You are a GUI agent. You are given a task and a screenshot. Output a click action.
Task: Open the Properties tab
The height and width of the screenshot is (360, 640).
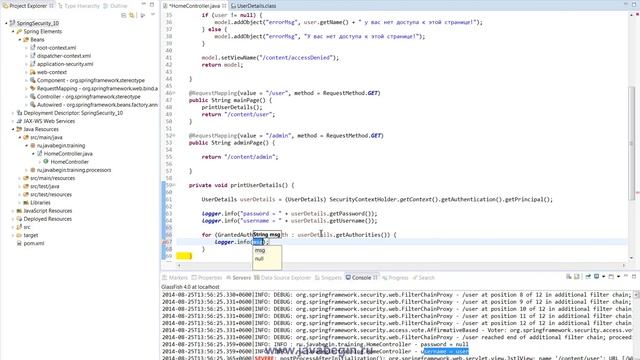pyautogui.click(x=207, y=278)
